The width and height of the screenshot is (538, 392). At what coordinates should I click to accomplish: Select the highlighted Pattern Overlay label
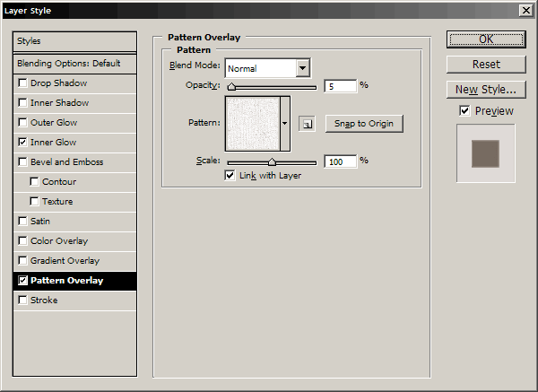[66, 281]
